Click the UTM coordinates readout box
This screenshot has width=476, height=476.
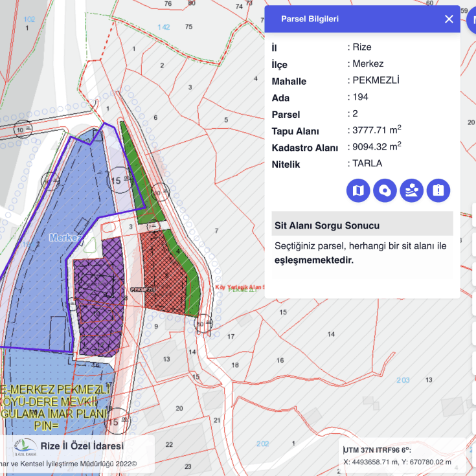(402, 457)
